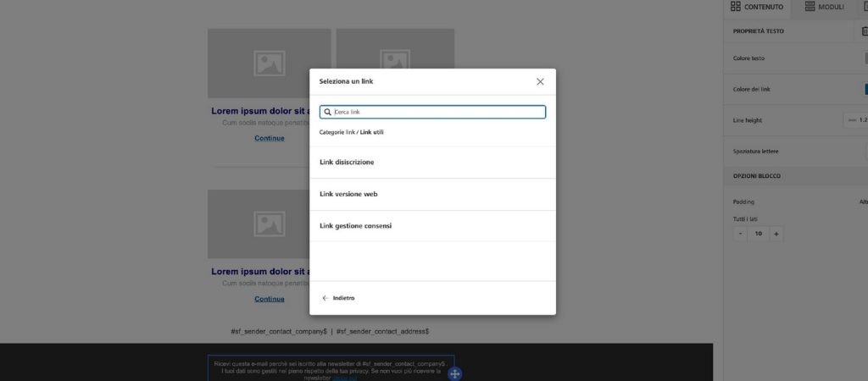Click the Tutti i lati label

pyautogui.click(x=744, y=219)
